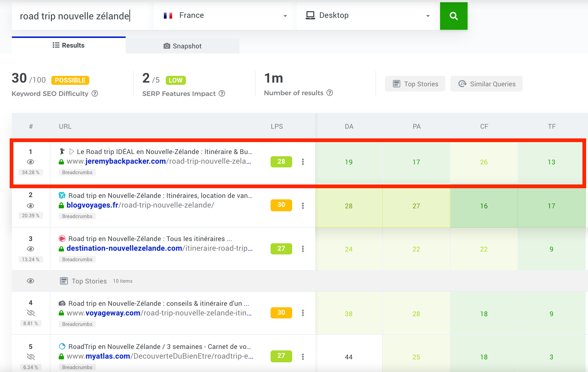The height and width of the screenshot is (372, 588).
Task: Click the orange LPS 30 badge for blogvoyages.fr
Action: (281, 205)
